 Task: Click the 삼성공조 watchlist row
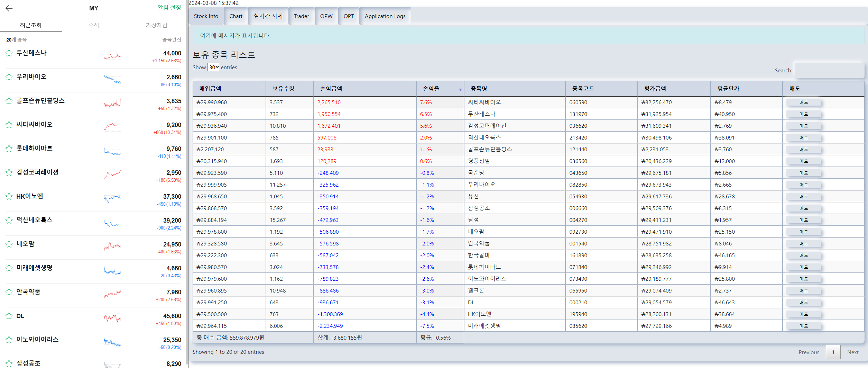[x=93, y=362]
